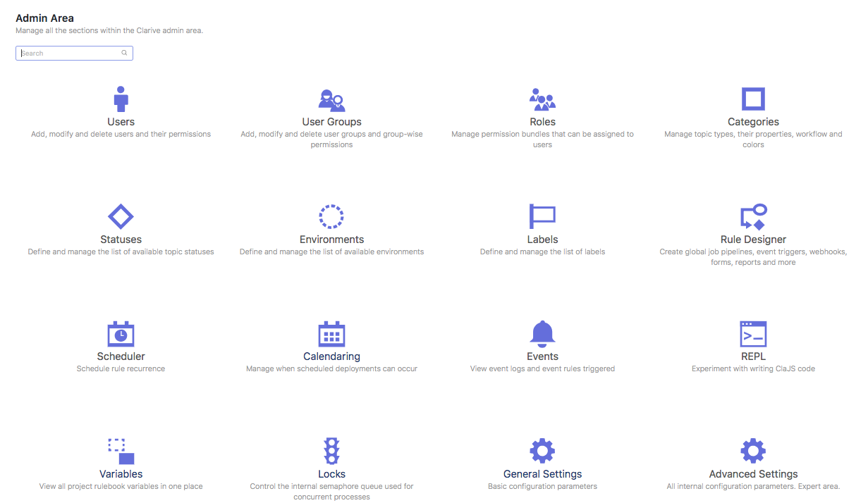Go to the User Groups title
This screenshot has width=868, height=503.
(x=331, y=122)
